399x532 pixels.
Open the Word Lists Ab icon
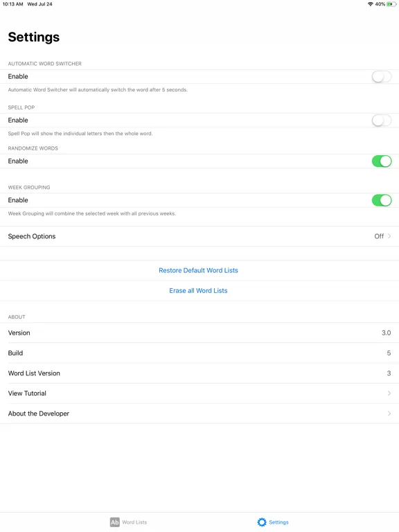pyautogui.click(x=115, y=522)
